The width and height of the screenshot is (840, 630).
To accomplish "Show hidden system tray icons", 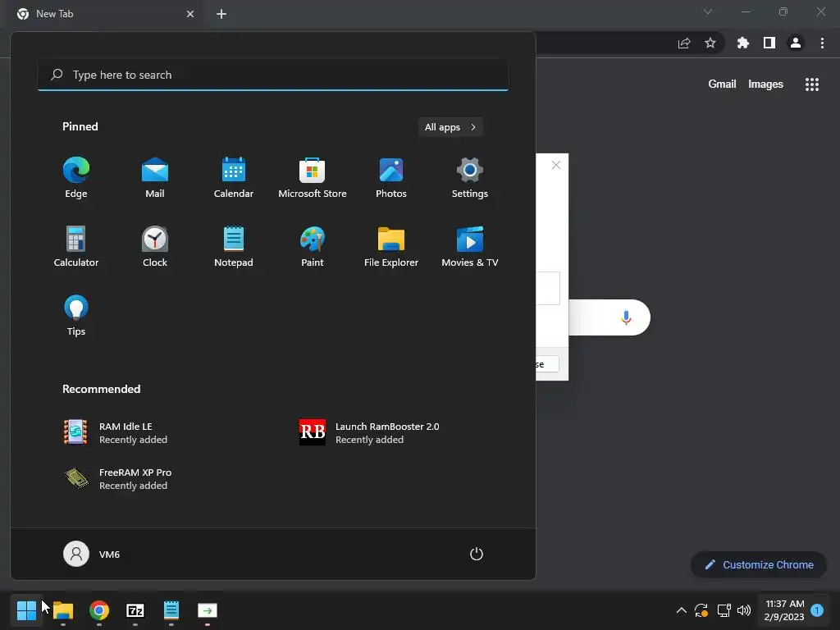I will point(682,610).
